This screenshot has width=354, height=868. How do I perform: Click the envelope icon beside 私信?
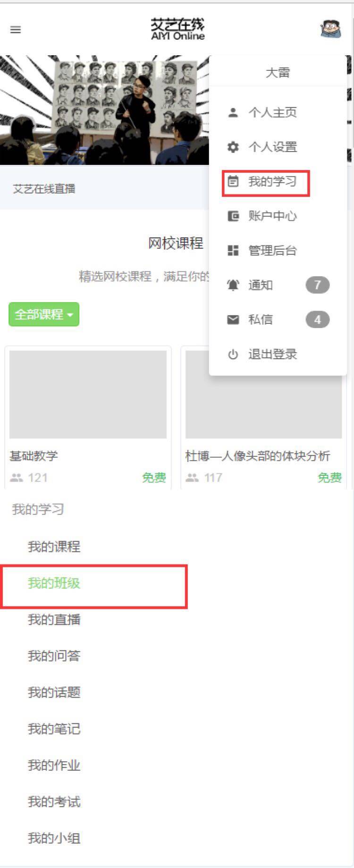tap(233, 320)
